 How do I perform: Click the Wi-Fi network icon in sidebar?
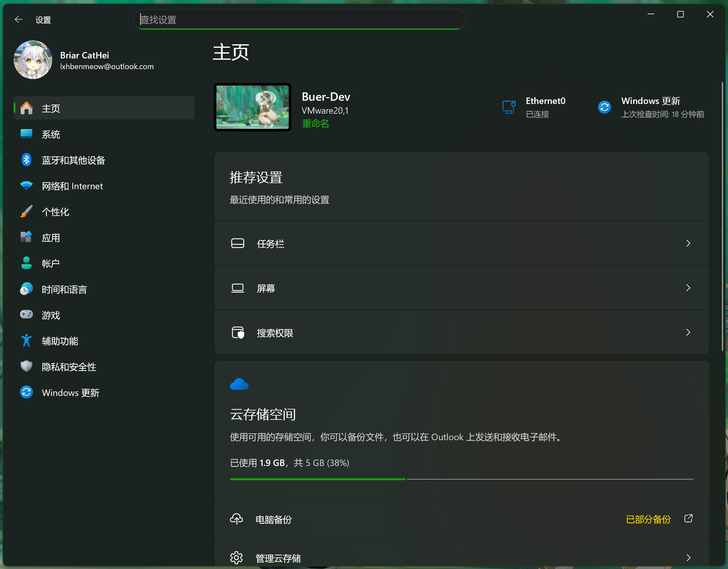point(26,186)
